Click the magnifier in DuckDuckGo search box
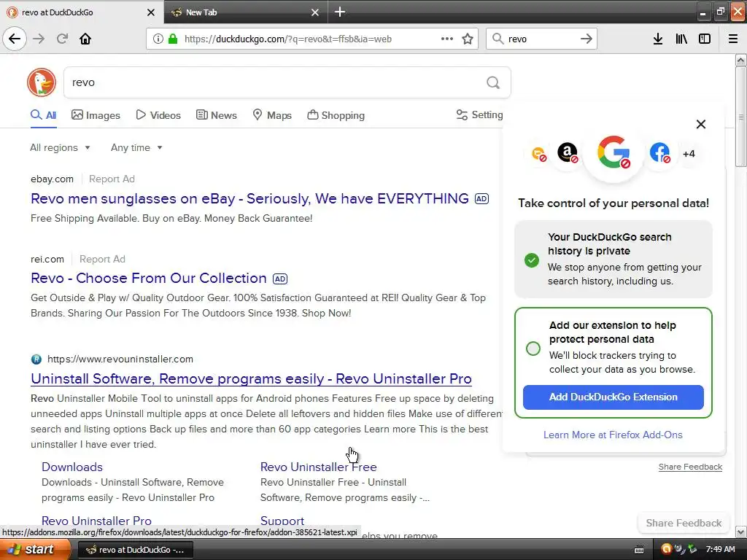Screen dimensions: 747x560 point(493,82)
